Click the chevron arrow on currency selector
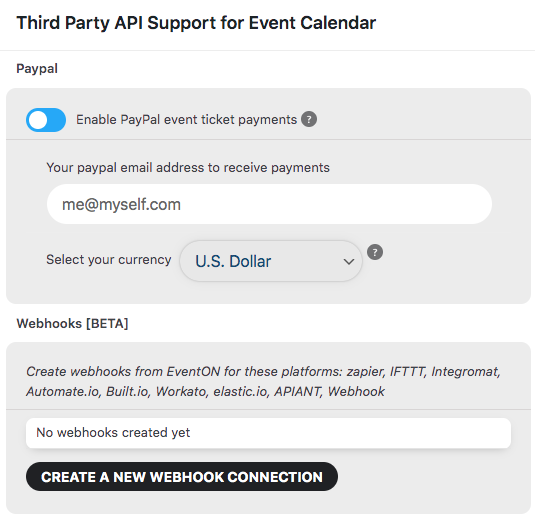Image resolution: width=535 pixels, height=521 pixels. click(x=348, y=262)
